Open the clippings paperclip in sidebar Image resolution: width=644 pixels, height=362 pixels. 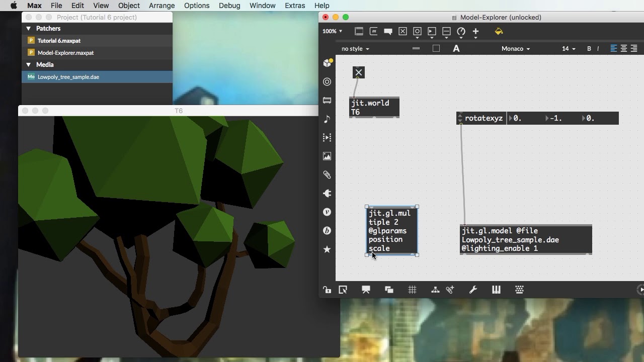tap(327, 175)
